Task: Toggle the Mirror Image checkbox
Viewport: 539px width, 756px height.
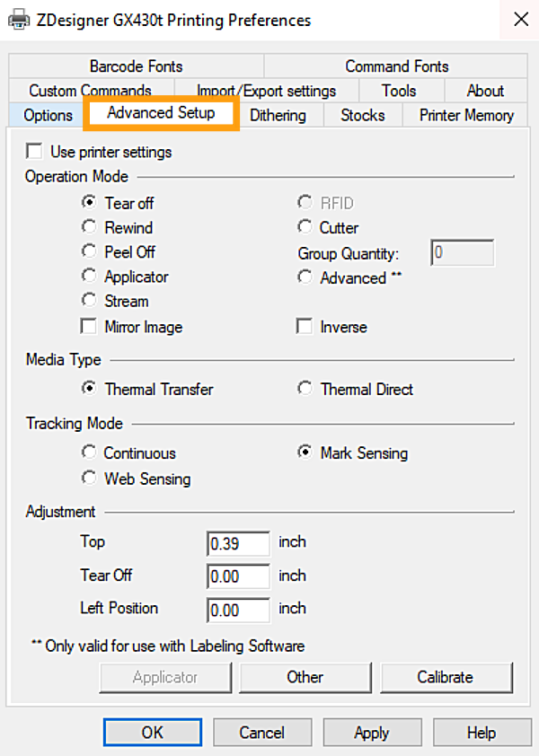Action: pyautogui.click(x=89, y=326)
